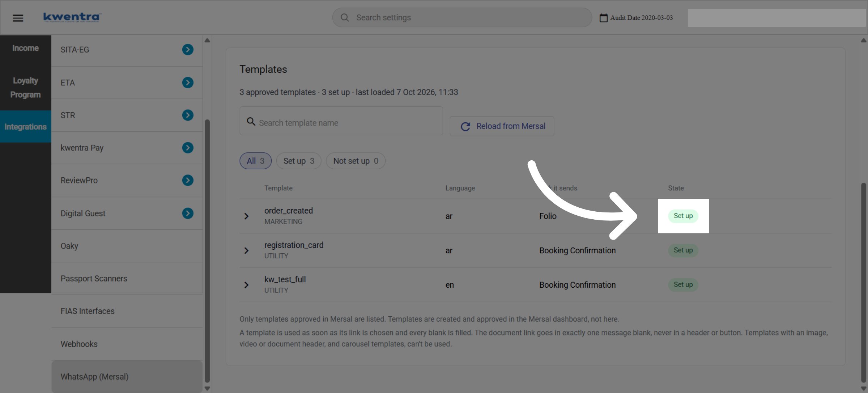Select the Set up filter chip

[x=299, y=161]
